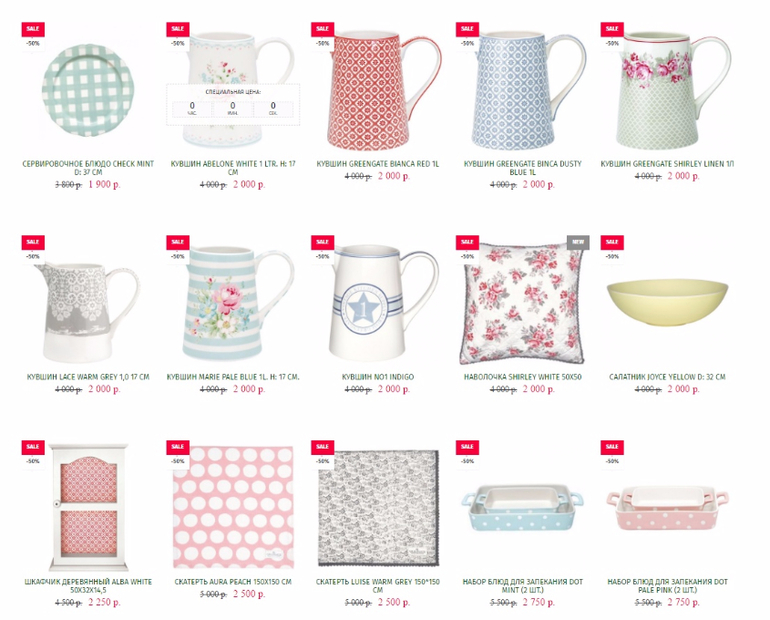Click Наволочка Shirley White 50x50 title
770x620 pixels.
pos(522,377)
